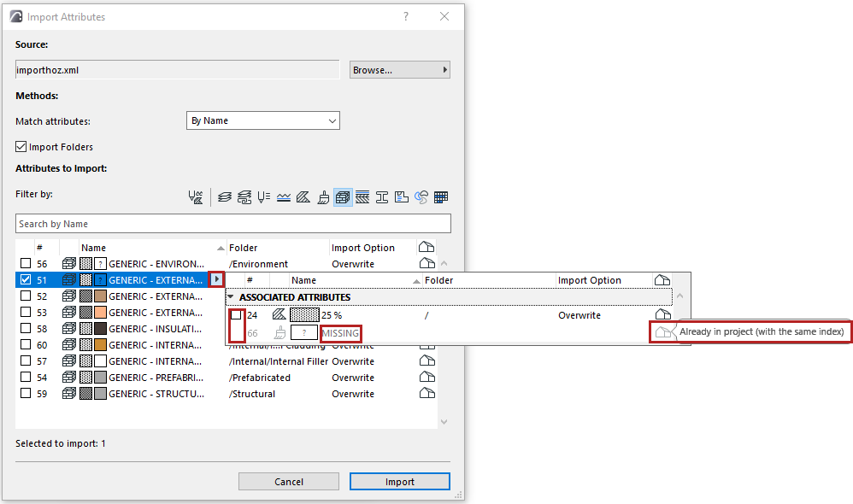Click status header icon in associated attributes popup

[x=662, y=280]
